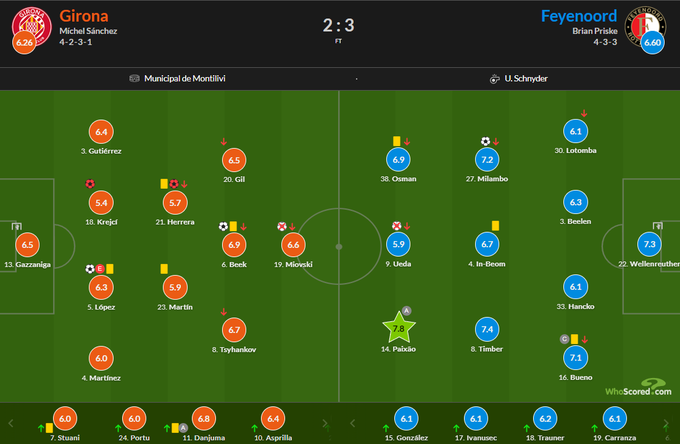The image size is (680, 444).
Task: Click Paixão's green star rating badge
Action: (399, 329)
